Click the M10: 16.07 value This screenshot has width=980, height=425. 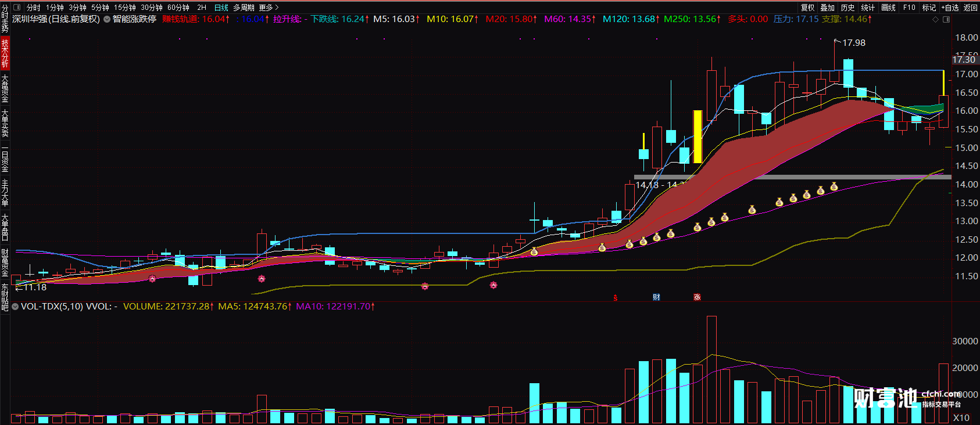pyautogui.click(x=453, y=19)
